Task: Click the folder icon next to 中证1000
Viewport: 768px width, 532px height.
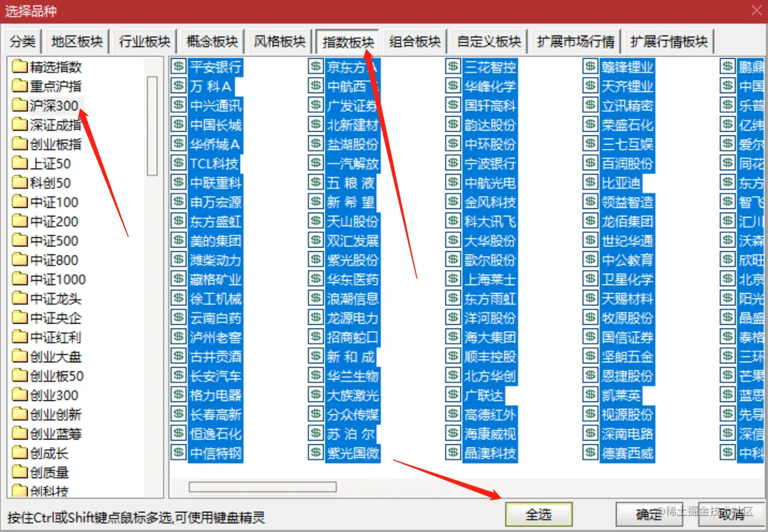Action: pyautogui.click(x=20, y=279)
